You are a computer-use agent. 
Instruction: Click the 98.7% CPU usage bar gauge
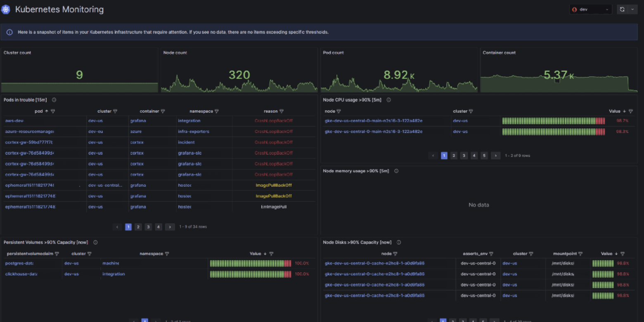553,121
